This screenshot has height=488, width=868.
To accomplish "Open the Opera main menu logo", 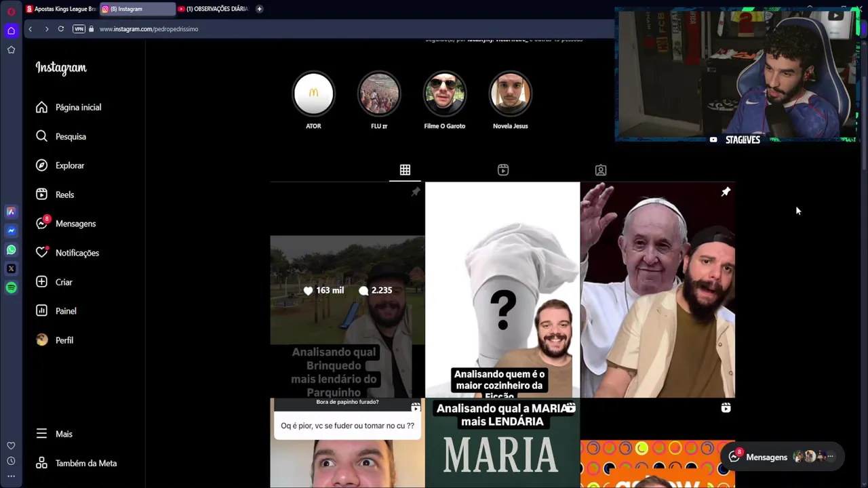I will [11, 12].
